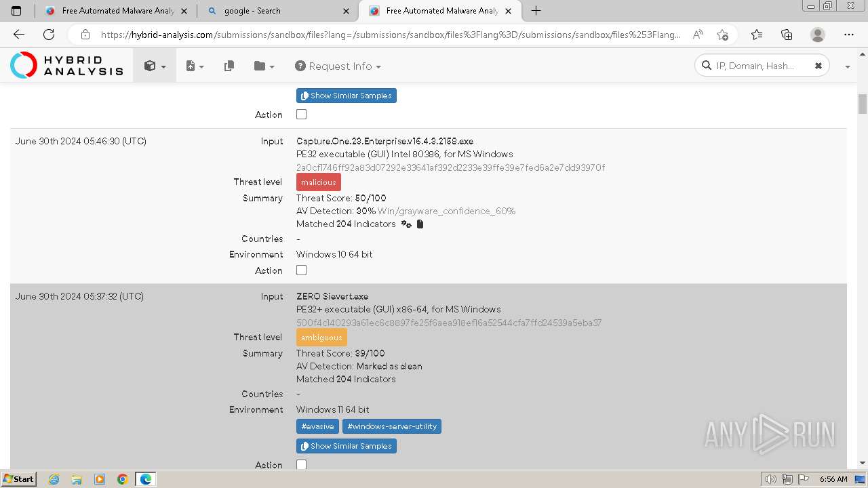868x488 pixels.
Task: Tick Action checkbox for Capture.One sample
Action: 302,270
